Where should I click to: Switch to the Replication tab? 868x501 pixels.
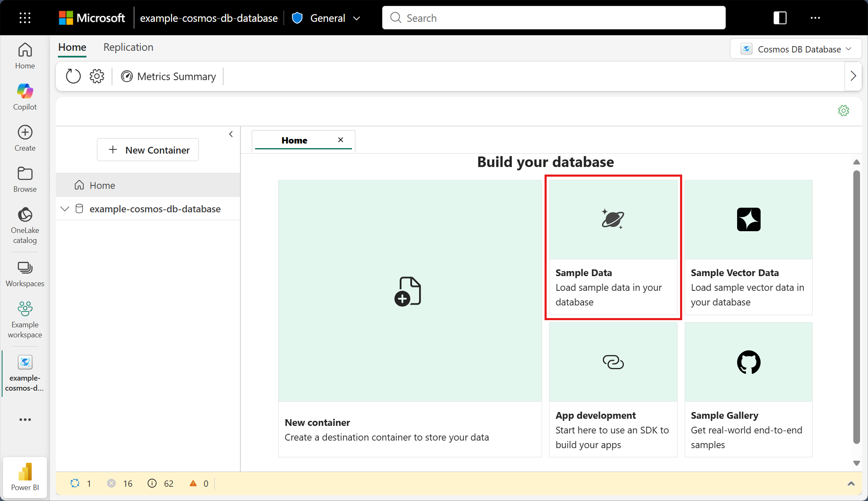[x=128, y=47]
